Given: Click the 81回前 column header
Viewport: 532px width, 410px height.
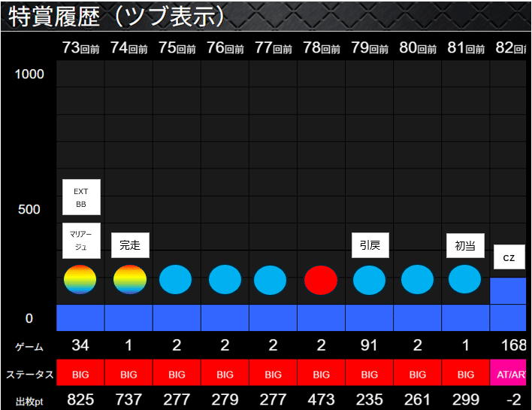Looking at the screenshot, I should click(466, 48).
